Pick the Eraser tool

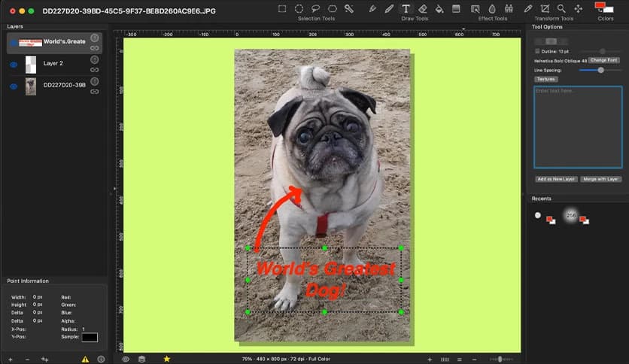[x=423, y=9]
